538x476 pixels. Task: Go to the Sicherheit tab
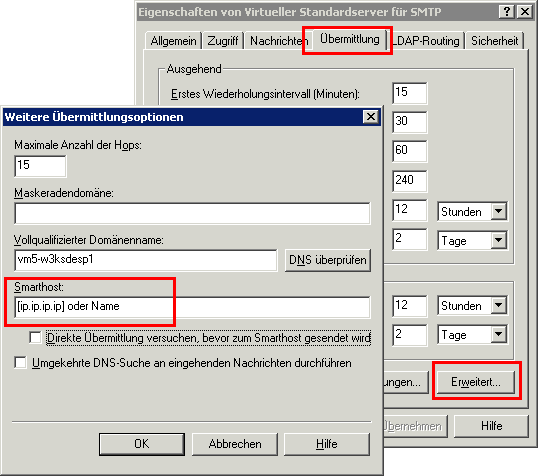pos(494,41)
